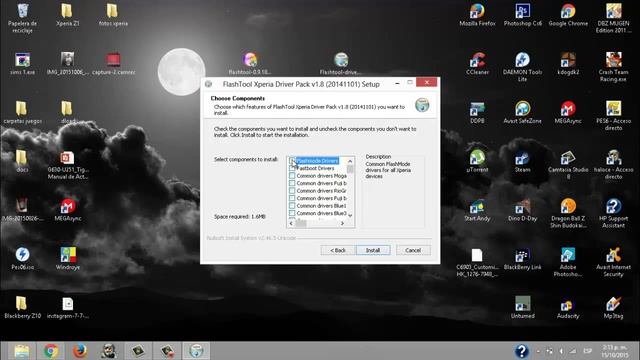Select the Xperia Z1 folder
Viewport: 640px width, 360px height.
[67, 15]
